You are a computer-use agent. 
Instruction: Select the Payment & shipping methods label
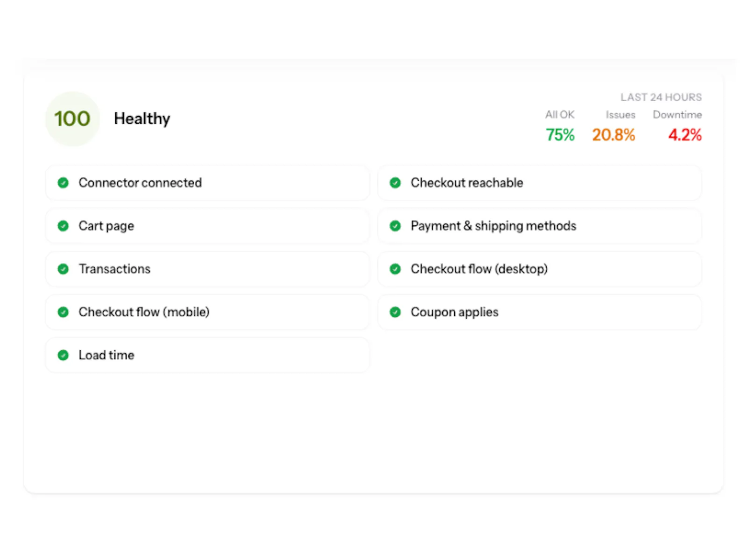493,226
